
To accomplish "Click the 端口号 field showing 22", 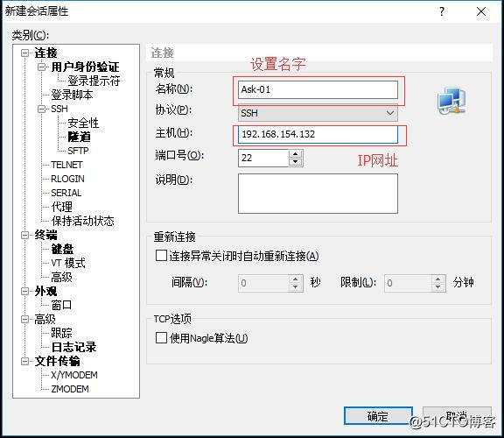I will [x=263, y=158].
